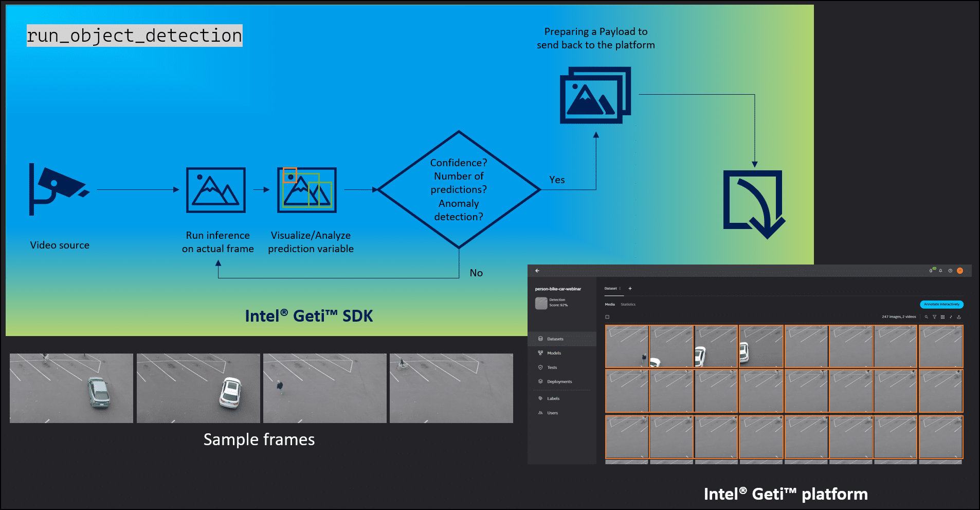The image size is (980, 510).
Task: Open the orange user avatar menu
Action: (x=960, y=271)
